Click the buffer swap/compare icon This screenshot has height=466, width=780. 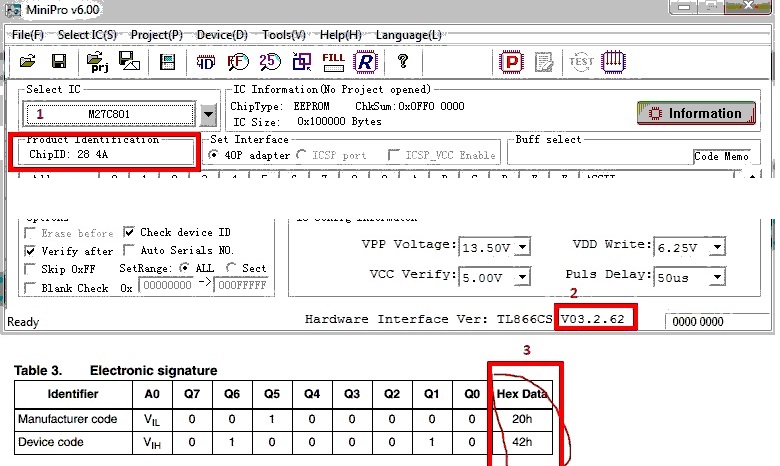pyautogui.click(x=301, y=62)
